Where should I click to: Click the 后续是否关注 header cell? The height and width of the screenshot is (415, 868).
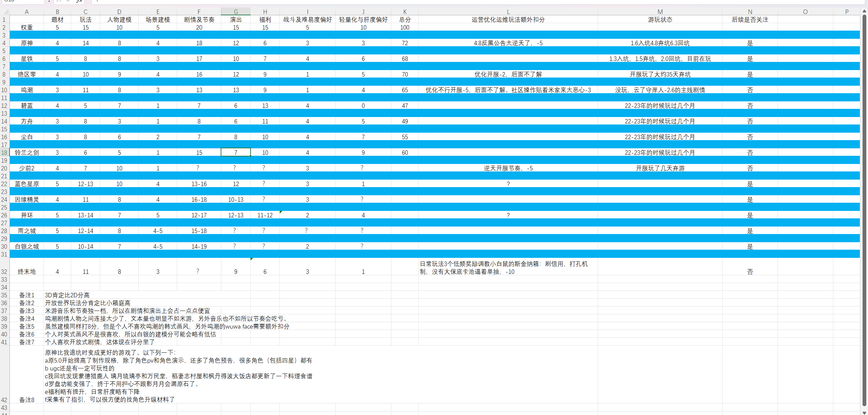click(750, 19)
